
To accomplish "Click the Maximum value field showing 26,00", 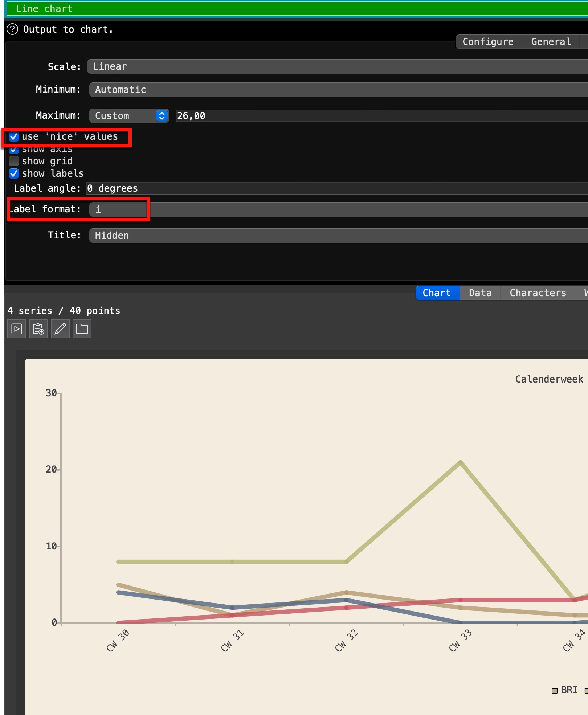I will [x=381, y=116].
